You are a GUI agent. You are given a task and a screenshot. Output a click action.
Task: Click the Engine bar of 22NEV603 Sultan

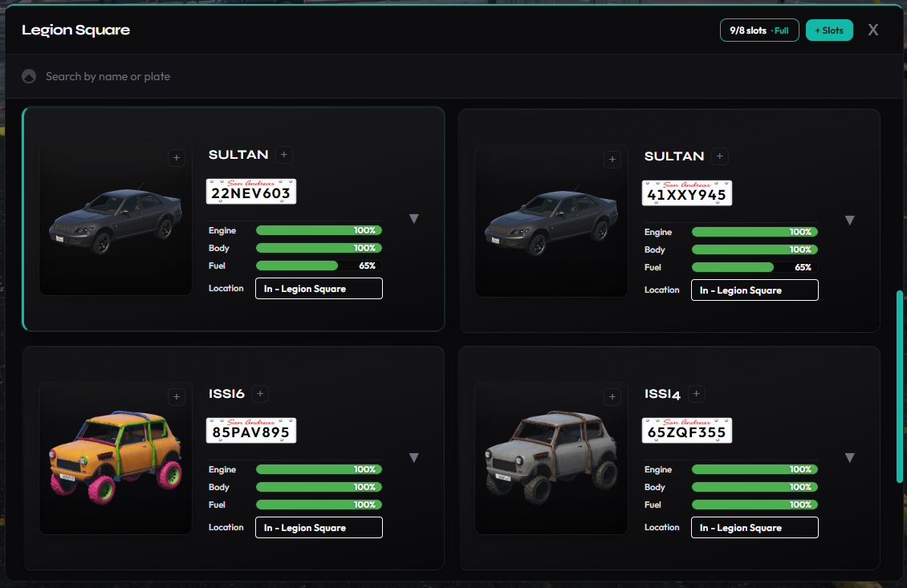click(319, 230)
